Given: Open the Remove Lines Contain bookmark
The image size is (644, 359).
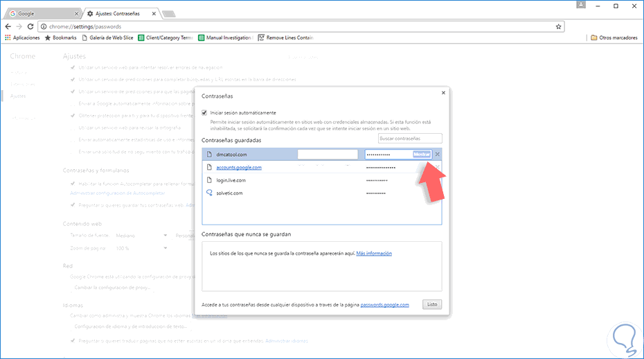Looking at the screenshot, I should [x=285, y=37].
